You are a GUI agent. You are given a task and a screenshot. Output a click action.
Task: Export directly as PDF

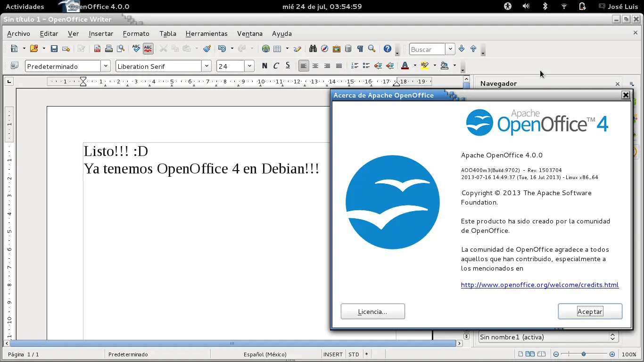(x=97, y=49)
